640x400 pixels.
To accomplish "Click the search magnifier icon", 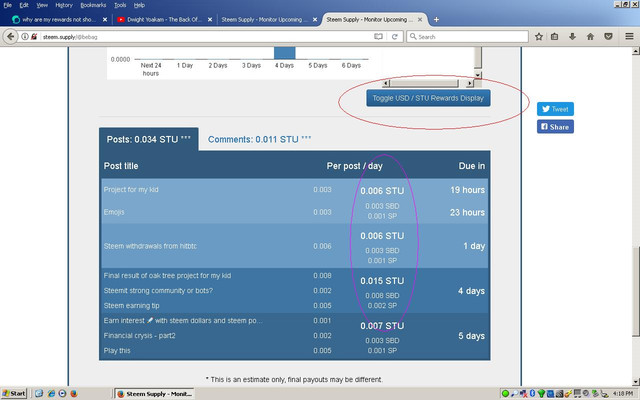I will pyautogui.click(x=413, y=37).
